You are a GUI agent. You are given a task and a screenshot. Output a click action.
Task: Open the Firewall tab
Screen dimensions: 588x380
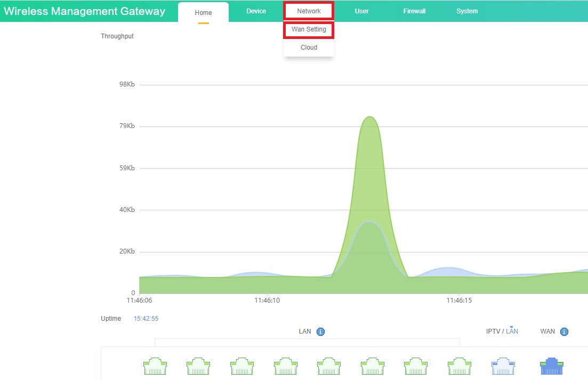pyautogui.click(x=414, y=11)
